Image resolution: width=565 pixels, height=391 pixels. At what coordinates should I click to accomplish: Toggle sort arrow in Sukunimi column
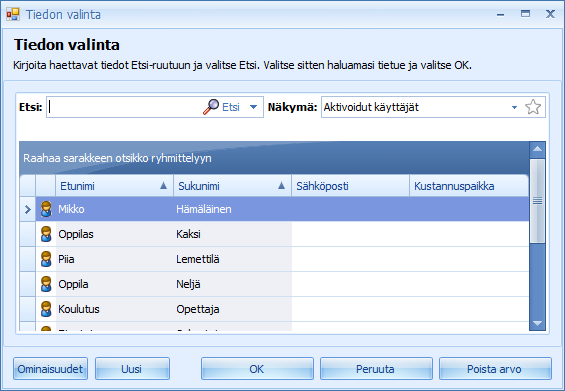click(x=281, y=186)
